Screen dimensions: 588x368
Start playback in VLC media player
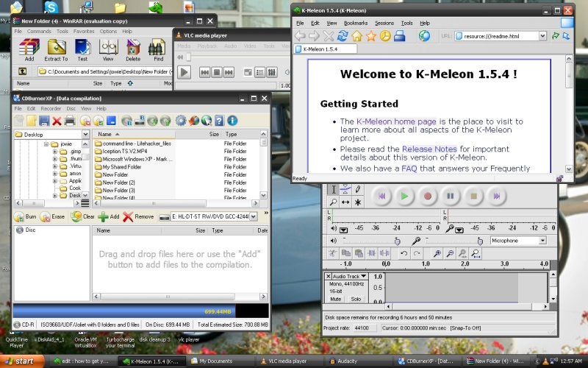point(184,72)
